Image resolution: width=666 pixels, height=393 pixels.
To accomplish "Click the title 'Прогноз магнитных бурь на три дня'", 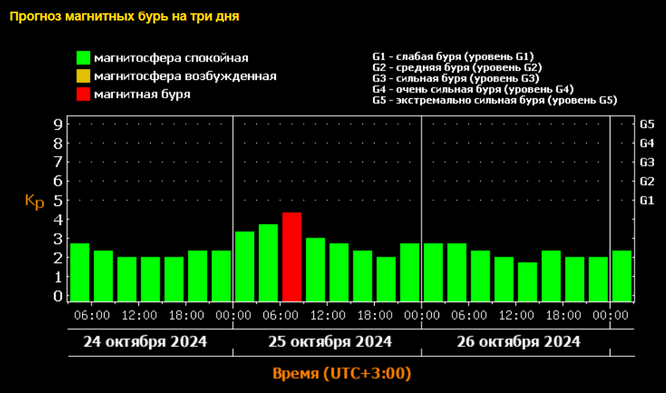I will click(x=124, y=17).
